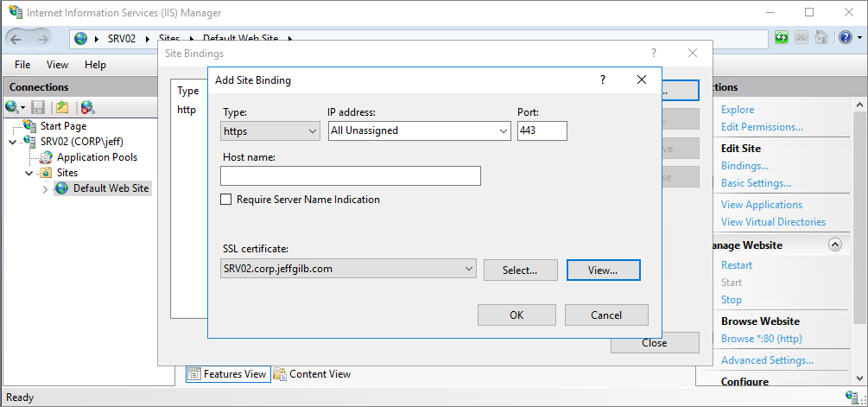868x407 pixels.
Task: Click the Save floppy disk icon
Action: [38, 107]
